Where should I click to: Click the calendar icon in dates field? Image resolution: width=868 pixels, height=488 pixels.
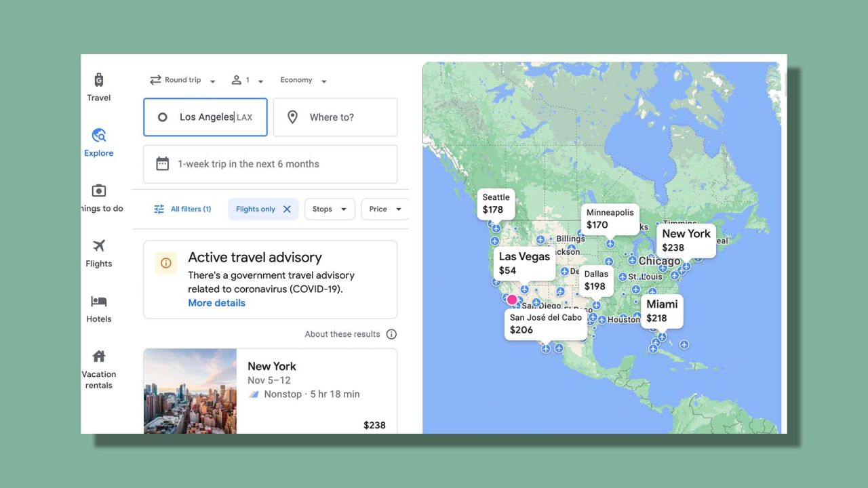coord(162,164)
